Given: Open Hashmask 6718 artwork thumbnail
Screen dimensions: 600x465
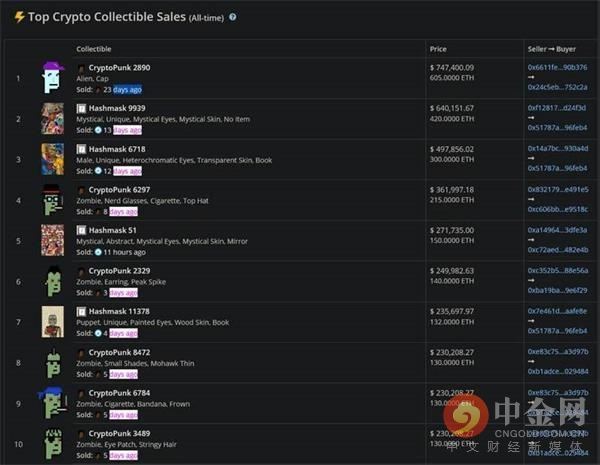Looking at the screenshot, I should [x=53, y=159].
